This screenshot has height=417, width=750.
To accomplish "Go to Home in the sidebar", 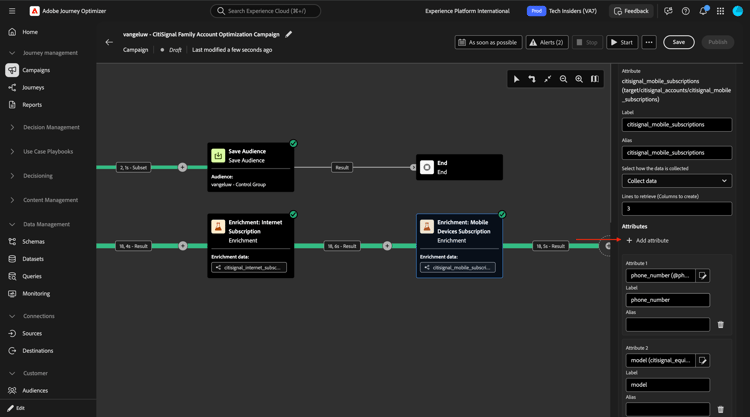I will (x=30, y=32).
